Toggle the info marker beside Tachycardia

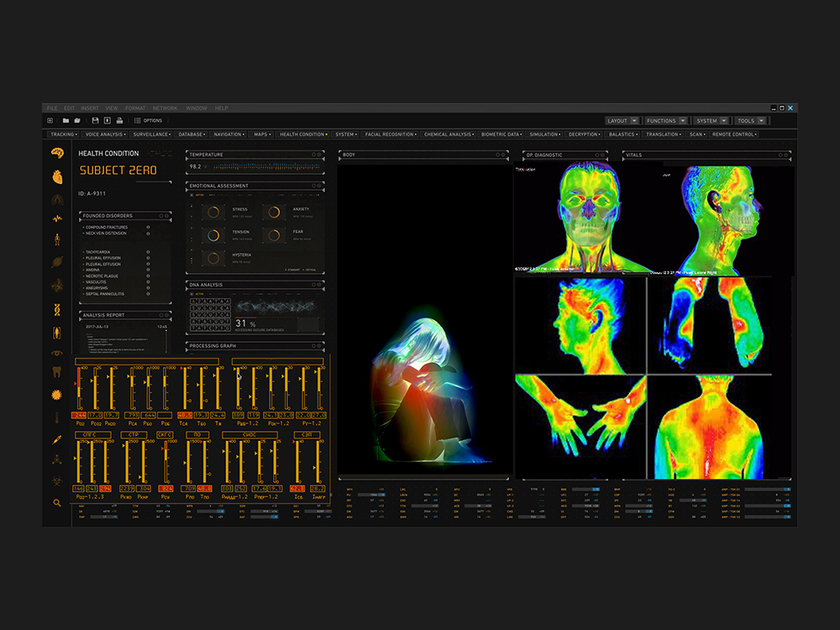click(x=149, y=252)
